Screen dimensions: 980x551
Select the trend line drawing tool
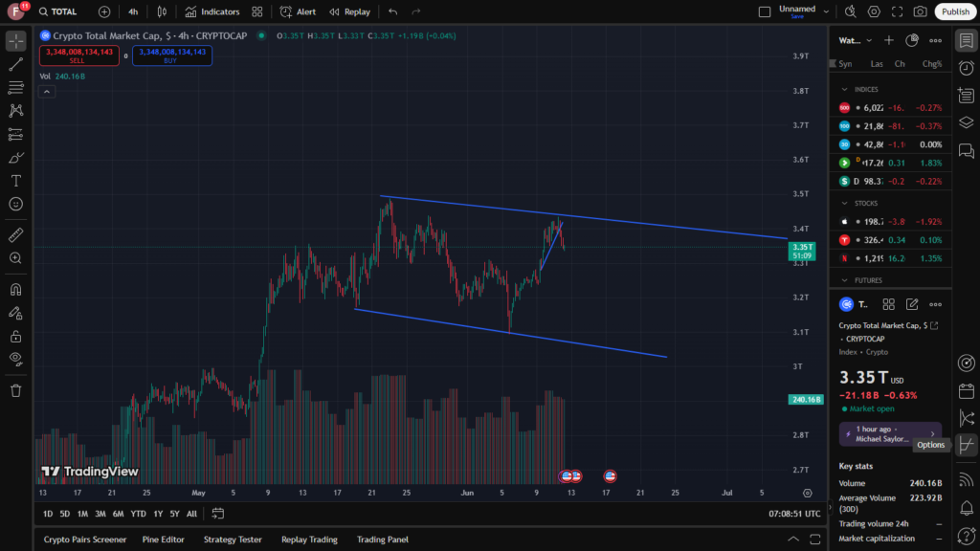pos(15,64)
